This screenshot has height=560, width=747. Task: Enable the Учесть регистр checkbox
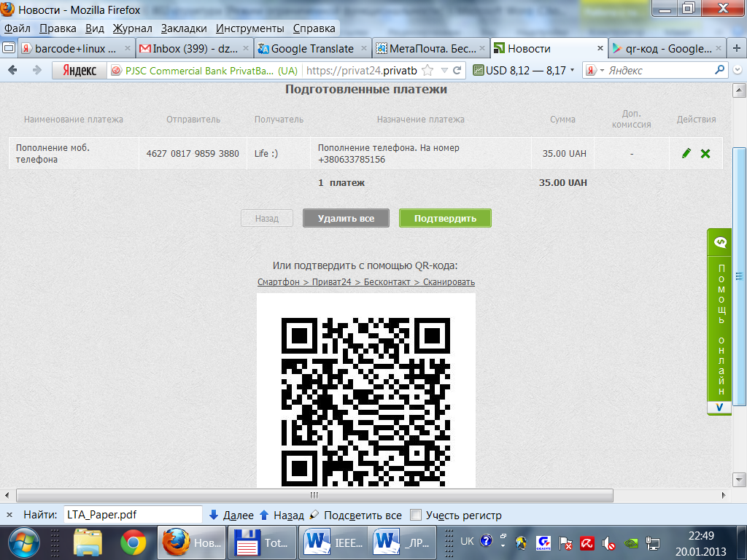pos(416,515)
